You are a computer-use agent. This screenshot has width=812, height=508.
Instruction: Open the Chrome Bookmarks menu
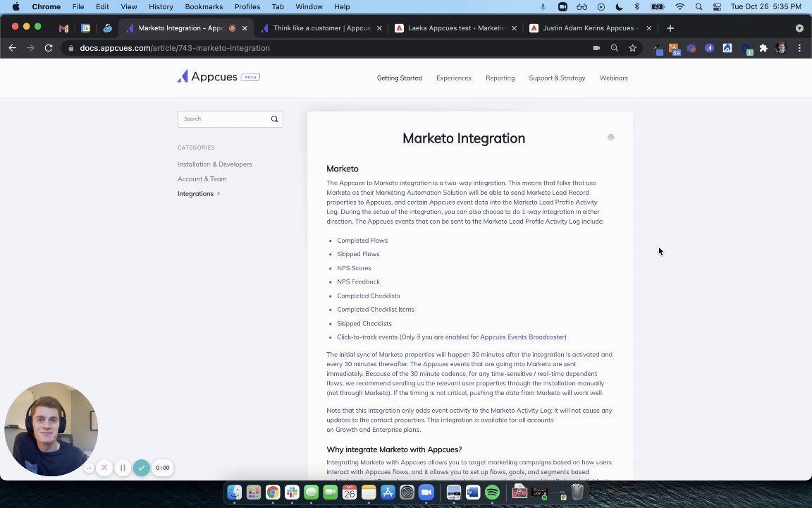(x=204, y=7)
